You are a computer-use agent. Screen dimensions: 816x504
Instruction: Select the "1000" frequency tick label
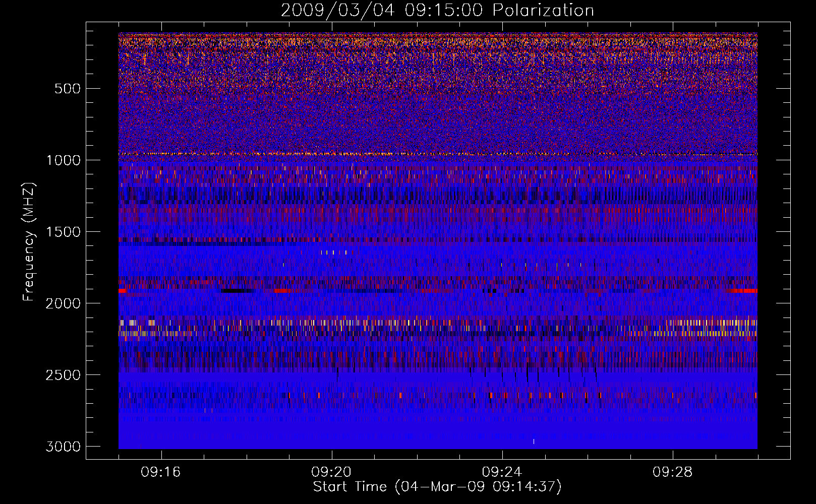(63, 160)
